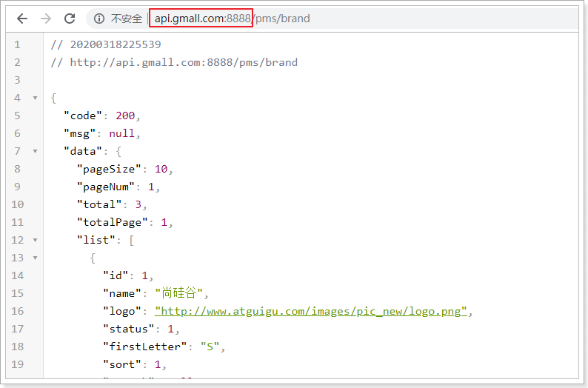Open site info via the insecure icon
The image size is (588, 388).
coord(99,19)
